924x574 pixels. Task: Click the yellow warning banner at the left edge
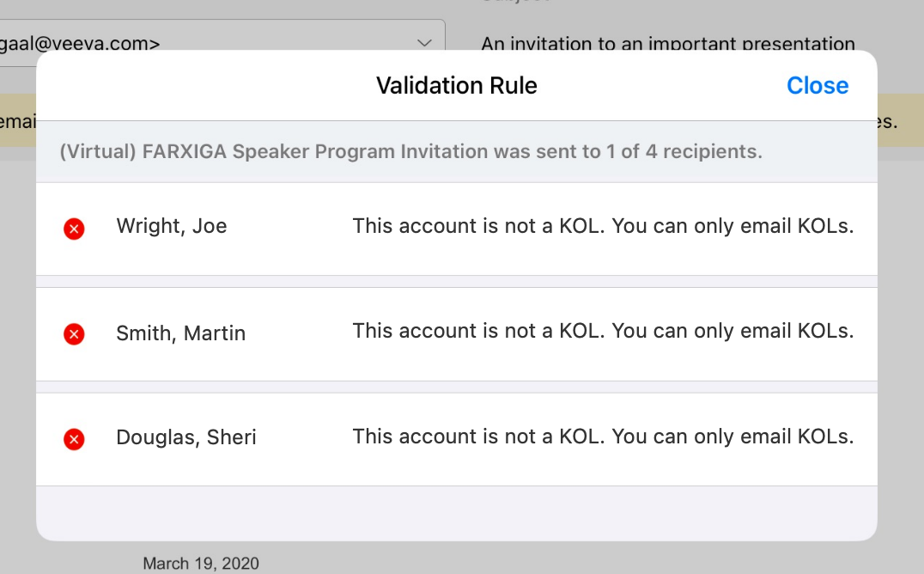coord(17,121)
